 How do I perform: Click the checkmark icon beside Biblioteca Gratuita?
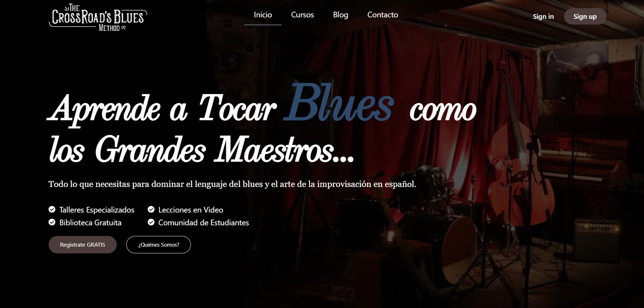point(52,222)
